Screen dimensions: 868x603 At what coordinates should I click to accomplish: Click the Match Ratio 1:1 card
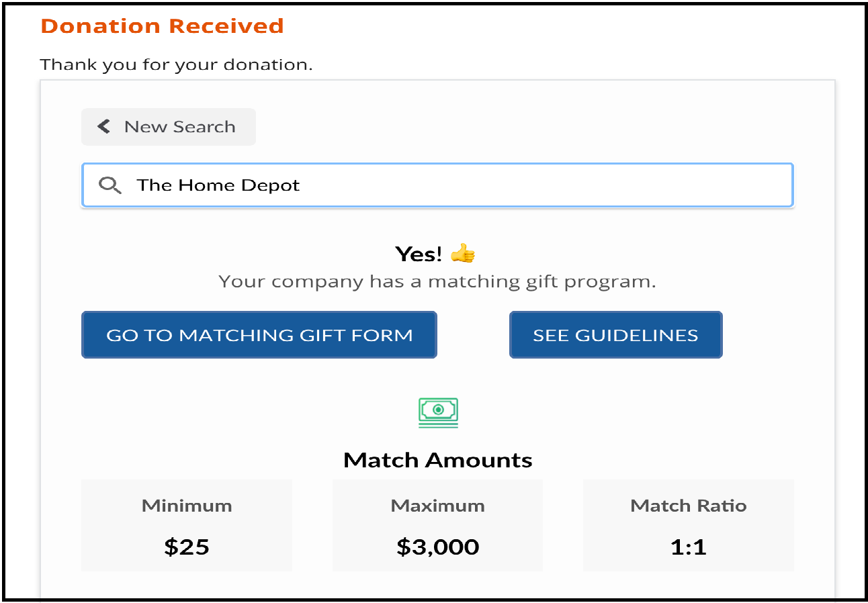click(x=689, y=525)
